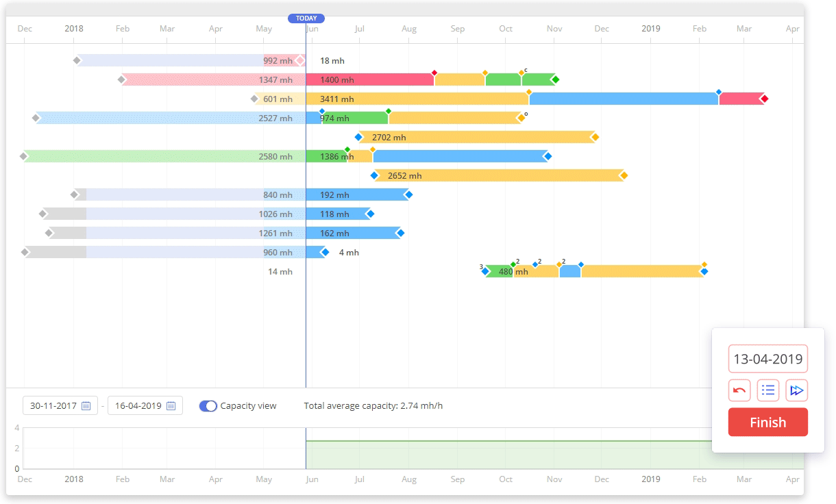Open calendar icon in end date field
The height and width of the screenshot is (504, 836).
pos(171,406)
